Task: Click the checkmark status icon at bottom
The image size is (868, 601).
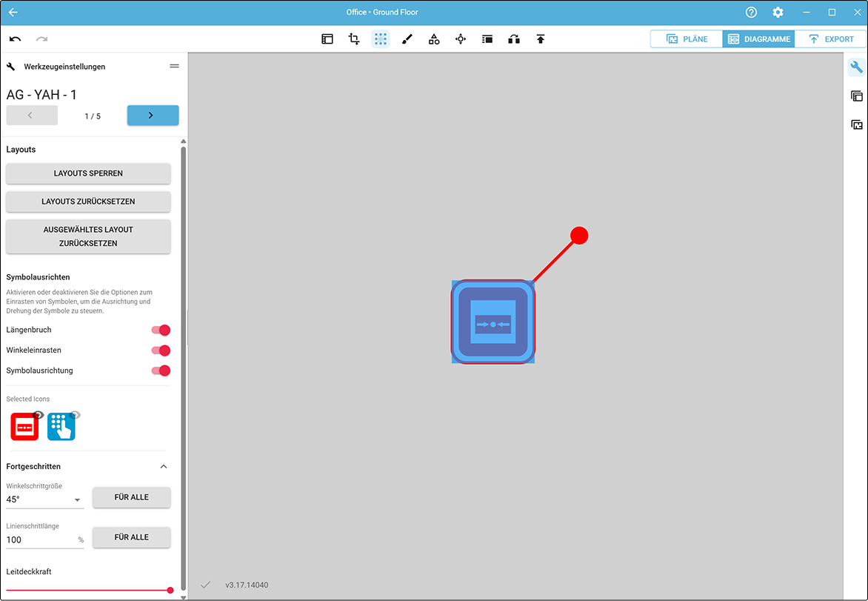Action: (205, 585)
